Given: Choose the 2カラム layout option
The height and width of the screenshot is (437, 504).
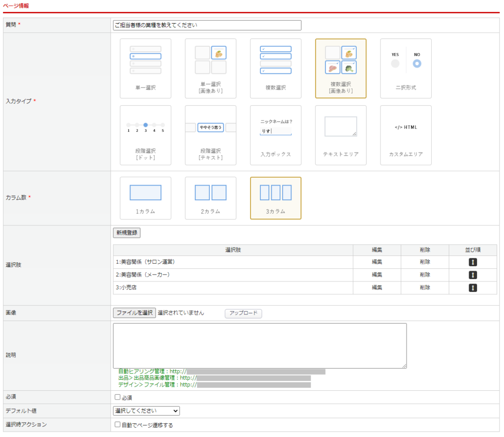Looking at the screenshot, I should pyautogui.click(x=210, y=198).
